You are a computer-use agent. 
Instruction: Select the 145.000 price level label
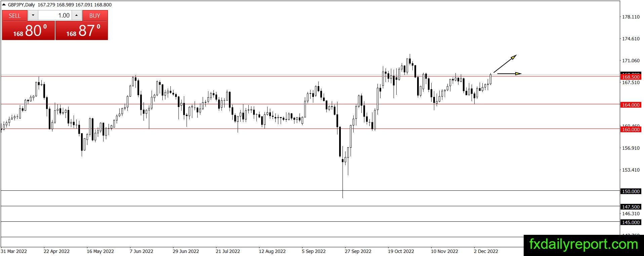[x=631, y=222]
